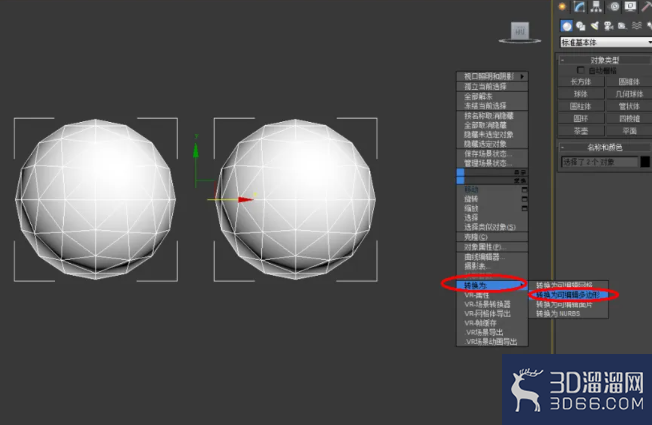Open settings box next to 移动
652x425 pixels.
click(524, 190)
